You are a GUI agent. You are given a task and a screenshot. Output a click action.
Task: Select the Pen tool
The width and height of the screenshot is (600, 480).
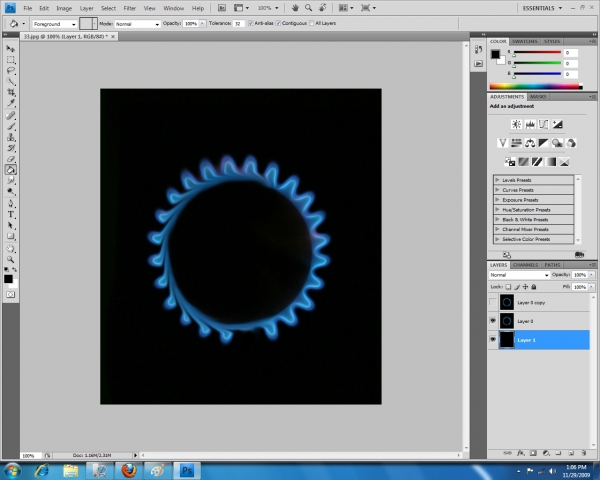[11, 204]
